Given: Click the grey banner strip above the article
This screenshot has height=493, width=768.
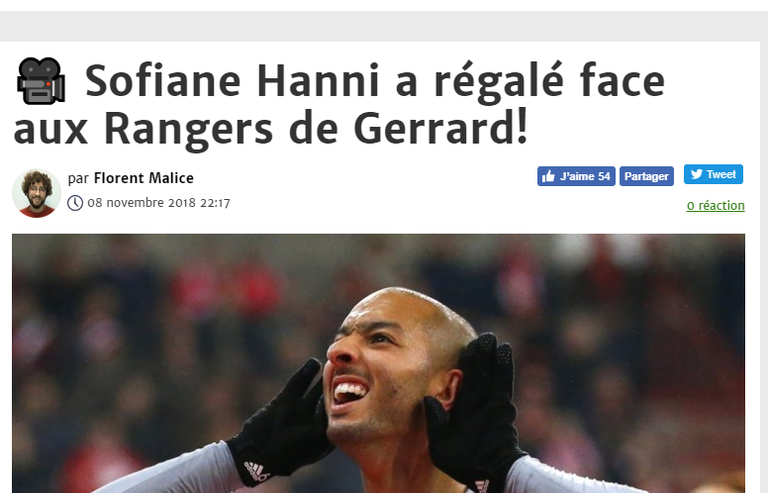Looking at the screenshot, I should (x=384, y=26).
